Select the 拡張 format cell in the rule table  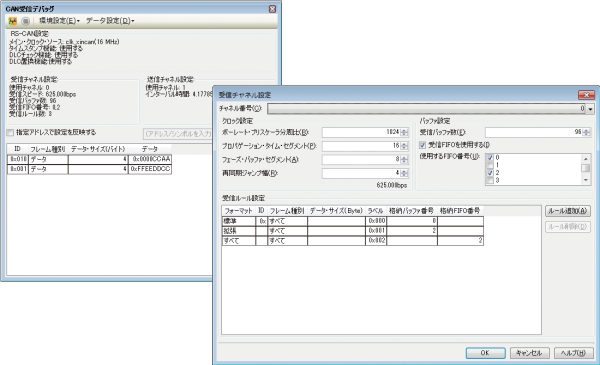coord(239,231)
